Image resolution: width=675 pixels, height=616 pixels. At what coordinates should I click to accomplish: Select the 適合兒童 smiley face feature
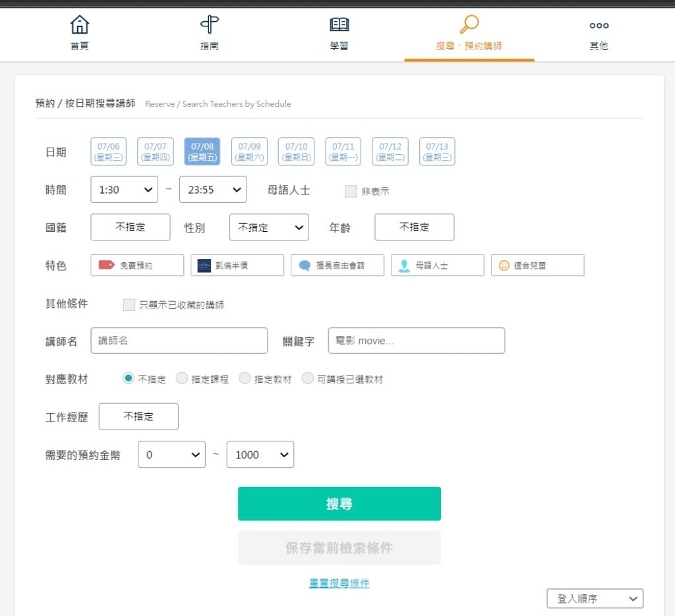537,266
